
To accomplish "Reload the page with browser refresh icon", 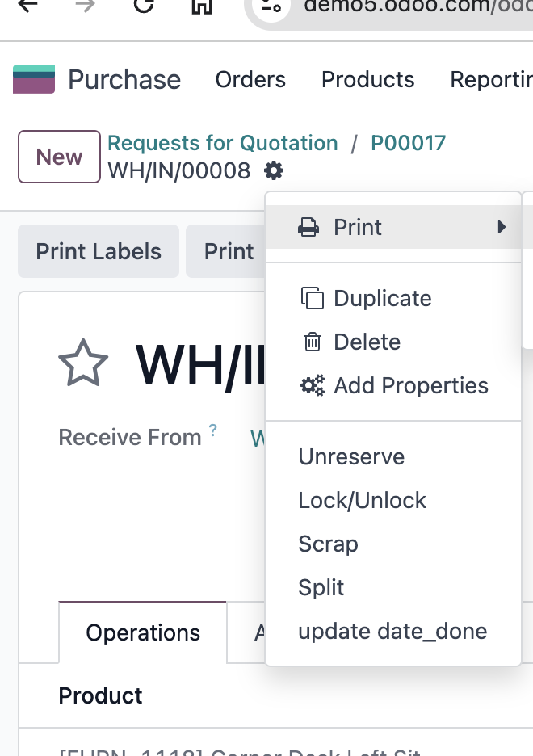I will [x=144, y=6].
